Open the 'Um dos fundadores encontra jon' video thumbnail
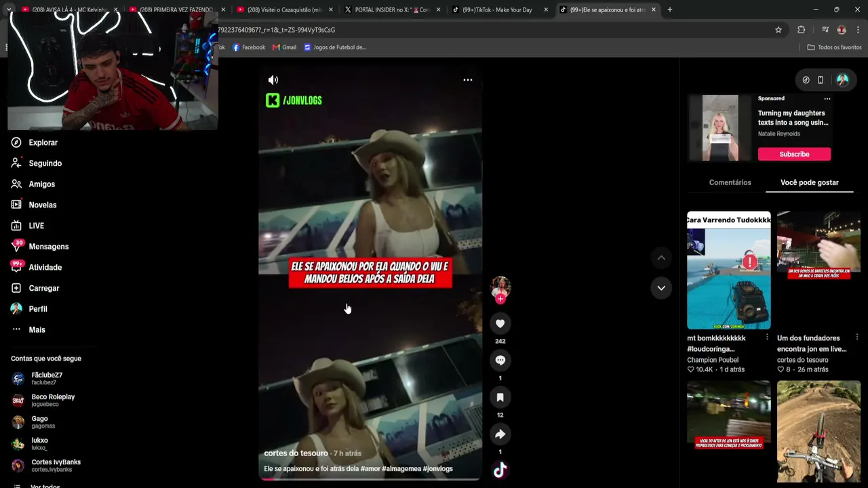The width and height of the screenshot is (868, 488). (x=818, y=270)
